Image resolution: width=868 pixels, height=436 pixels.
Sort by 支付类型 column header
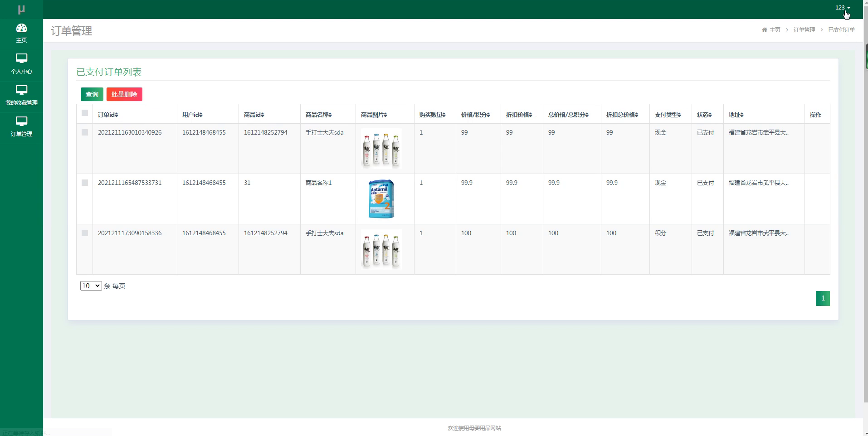[x=668, y=115]
